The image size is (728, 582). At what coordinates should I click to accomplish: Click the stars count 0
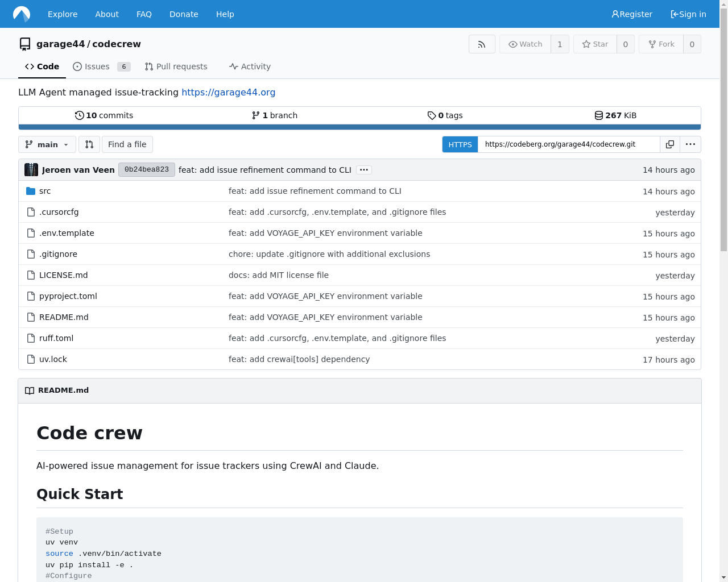click(x=626, y=44)
